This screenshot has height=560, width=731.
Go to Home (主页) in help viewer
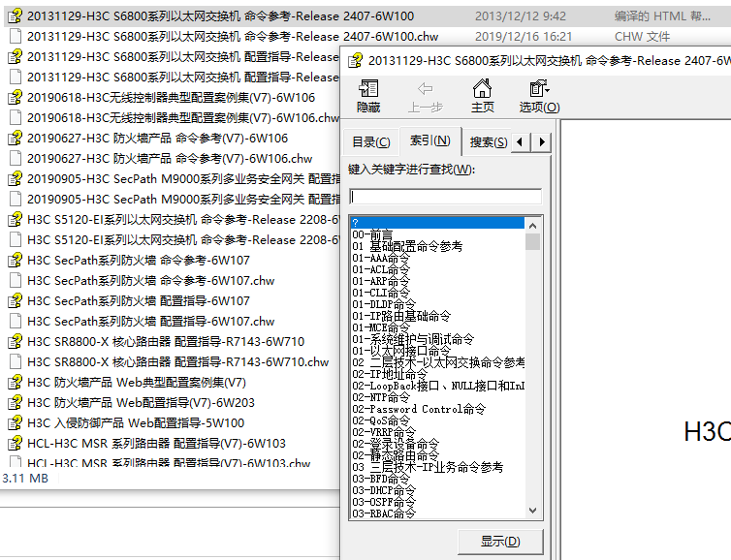[482, 88]
